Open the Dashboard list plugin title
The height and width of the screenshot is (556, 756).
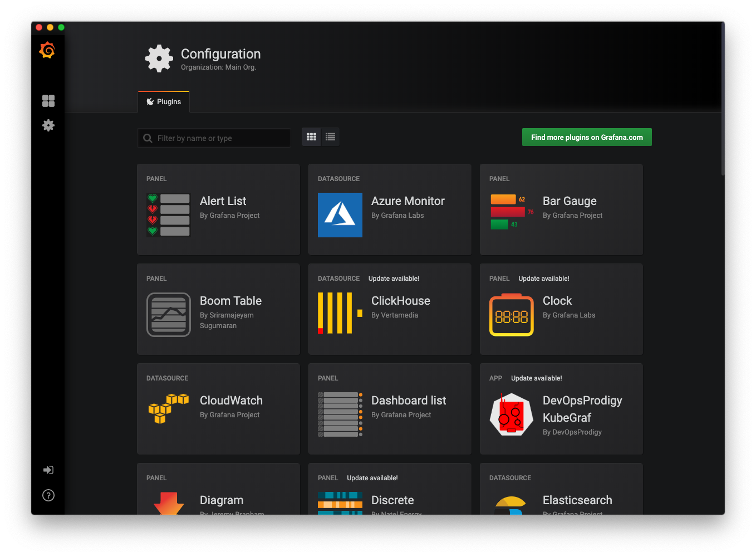[409, 401]
